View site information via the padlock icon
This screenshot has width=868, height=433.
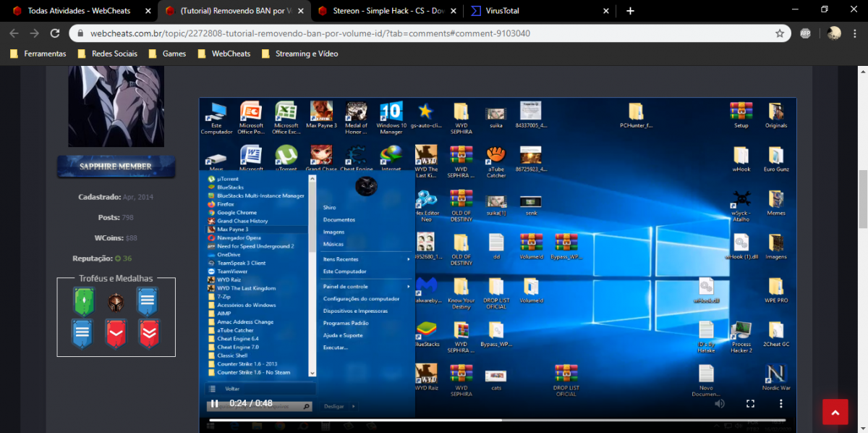81,33
